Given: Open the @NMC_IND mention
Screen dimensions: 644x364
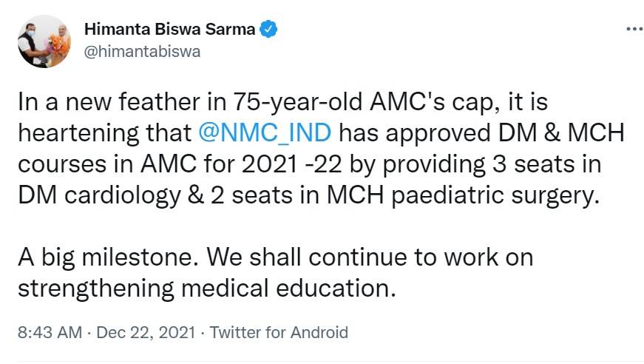Looking at the screenshot, I should (264, 134).
